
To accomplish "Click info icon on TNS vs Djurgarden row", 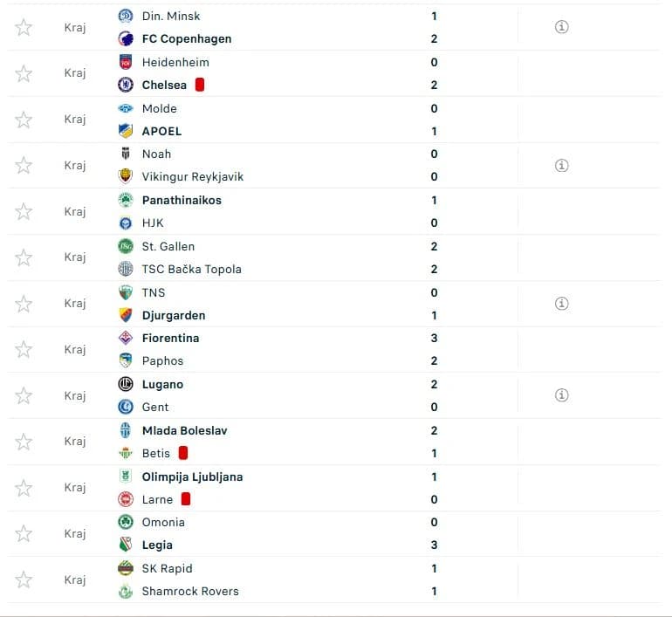I will click(x=561, y=304).
